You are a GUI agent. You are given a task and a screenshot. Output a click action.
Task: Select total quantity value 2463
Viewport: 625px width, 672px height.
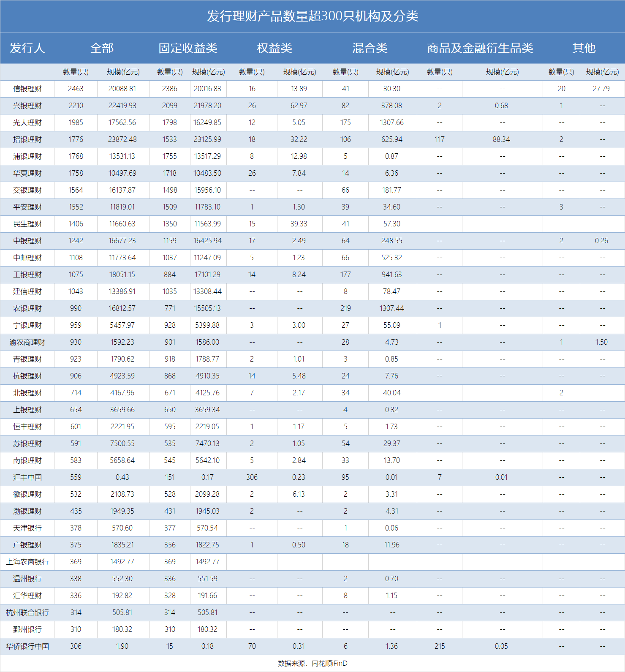[x=76, y=89]
